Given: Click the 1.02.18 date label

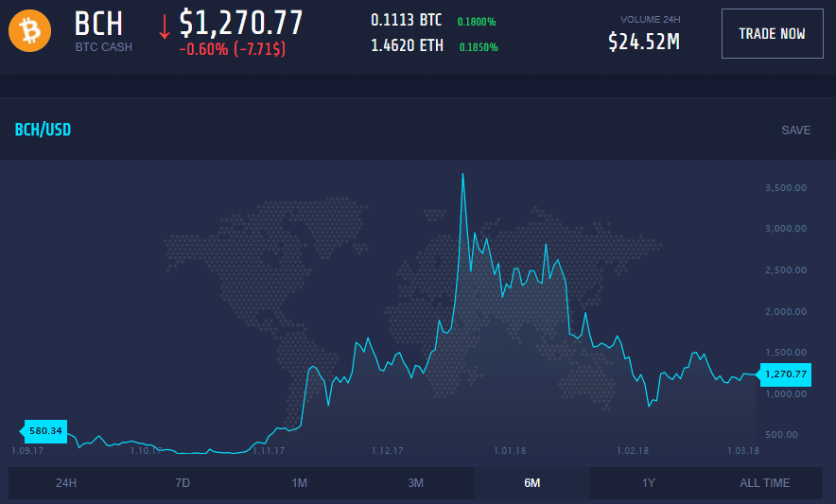Looking at the screenshot, I should [633, 451].
